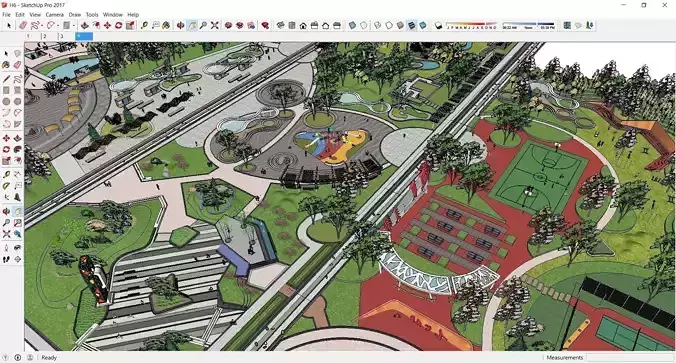This screenshot has width=676, height=363.
Task: Click the geo-location status bar icon
Action: point(6,357)
